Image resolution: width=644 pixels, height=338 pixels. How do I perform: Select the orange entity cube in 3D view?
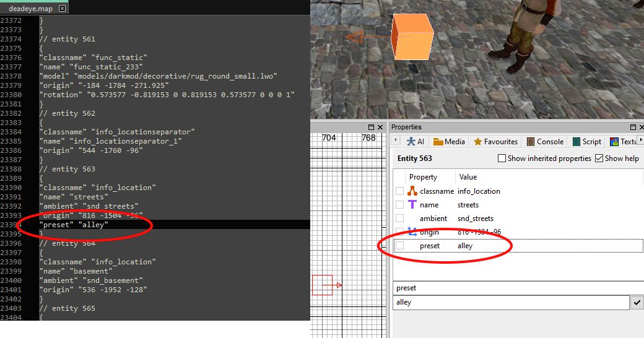click(412, 37)
